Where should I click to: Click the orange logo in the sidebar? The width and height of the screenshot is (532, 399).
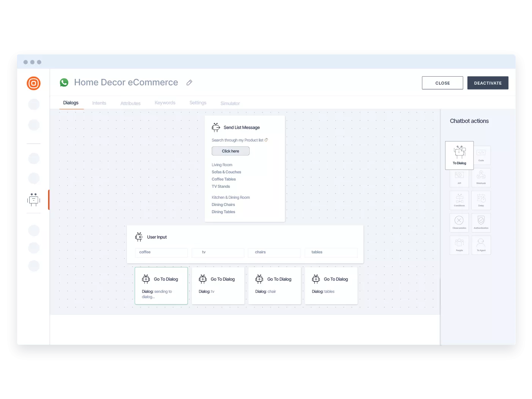click(x=34, y=83)
